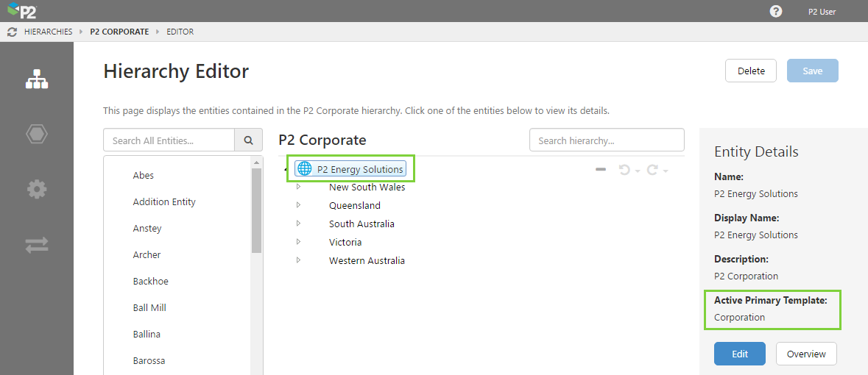Expand the New South Wales node

pyautogui.click(x=298, y=187)
